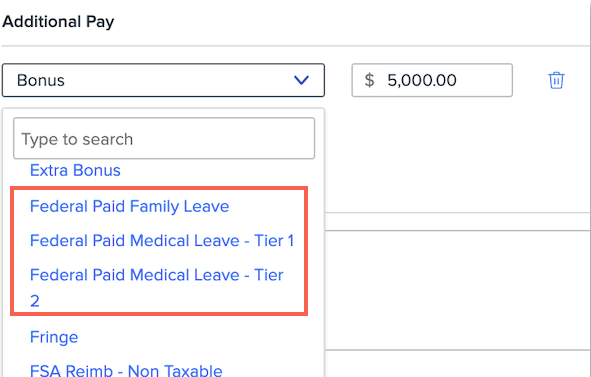Pick Federal Paid Medical Leave - Tier 2
The width and height of the screenshot is (591, 377).
tap(156, 288)
